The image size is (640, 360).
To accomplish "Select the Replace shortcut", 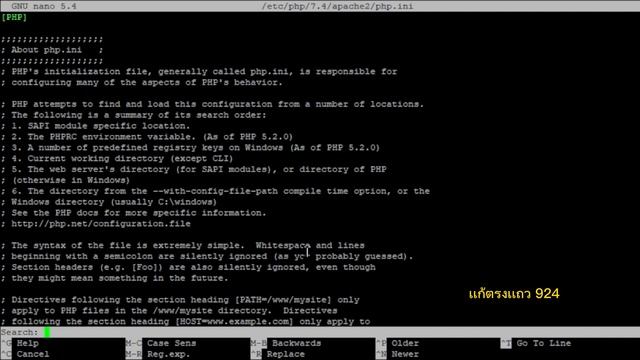I will [x=278, y=354].
